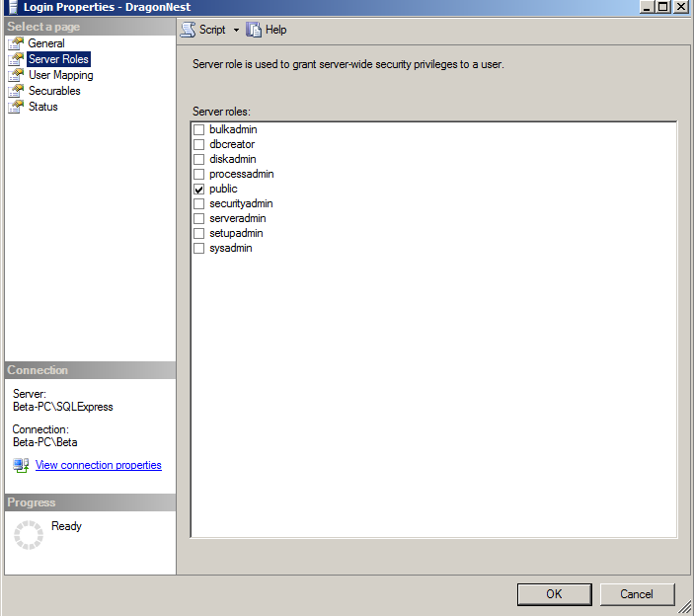This screenshot has height=616, width=694.
Task: Click the icon beside User Mapping
Action: (x=16, y=75)
